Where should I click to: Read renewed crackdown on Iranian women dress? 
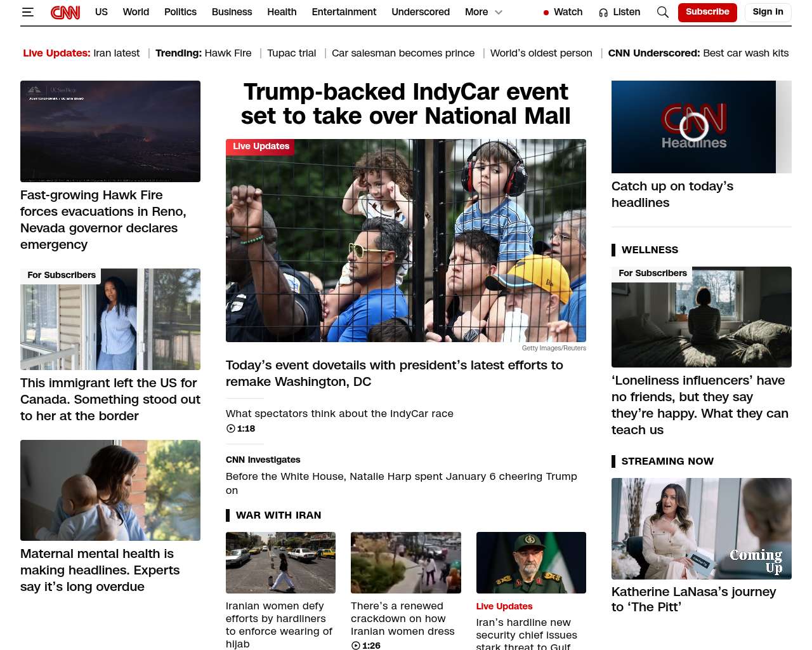click(403, 618)
